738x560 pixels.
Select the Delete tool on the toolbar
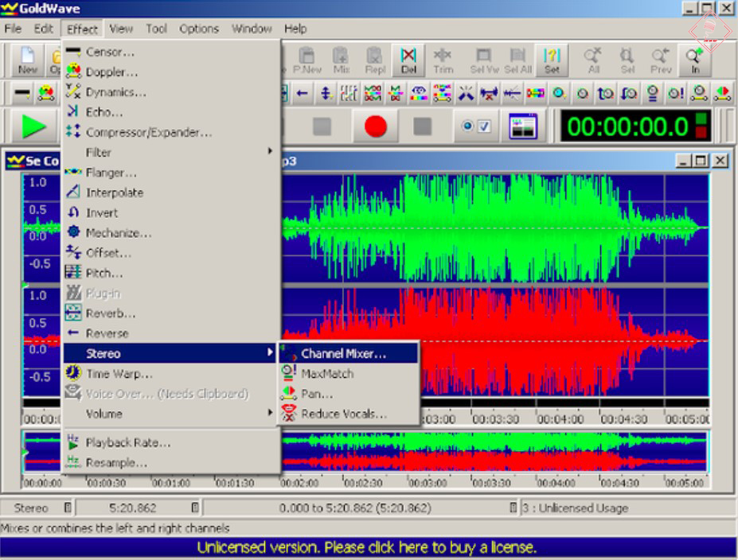click(407, 60)
